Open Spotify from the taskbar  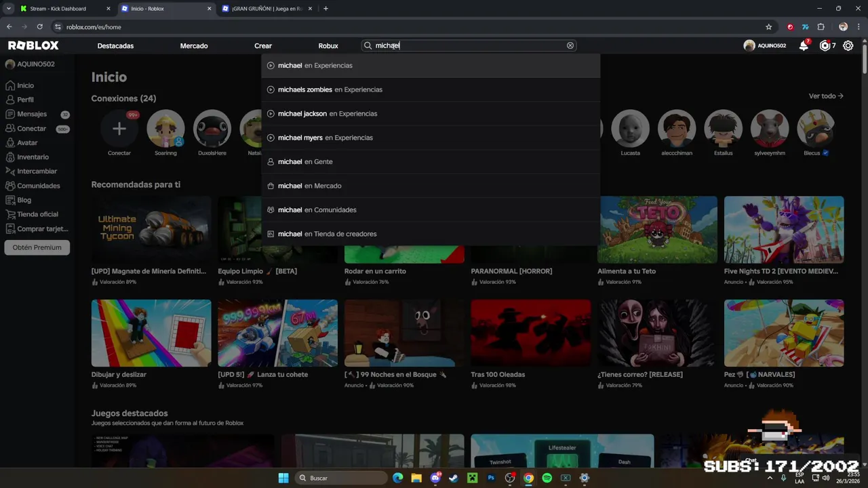point(547,478)
